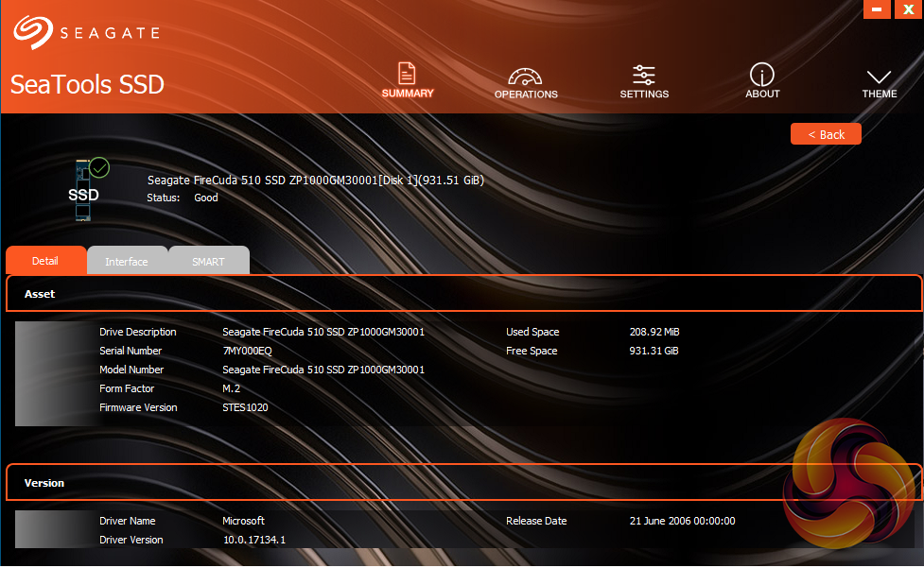Viewport: 924px width, 568px height.
Task: Open the Operations gauge icon
Action: pyautogui.click(x=526, y=83)
